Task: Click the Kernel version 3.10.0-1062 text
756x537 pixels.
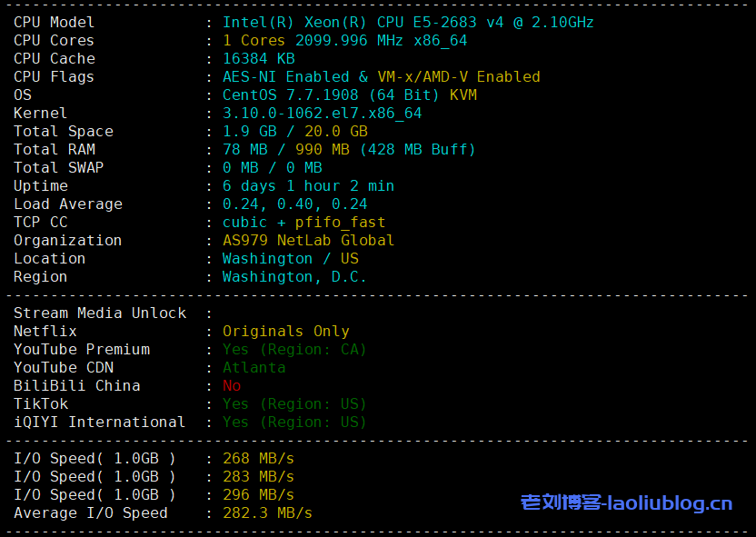Action: [x=322, y=113]
